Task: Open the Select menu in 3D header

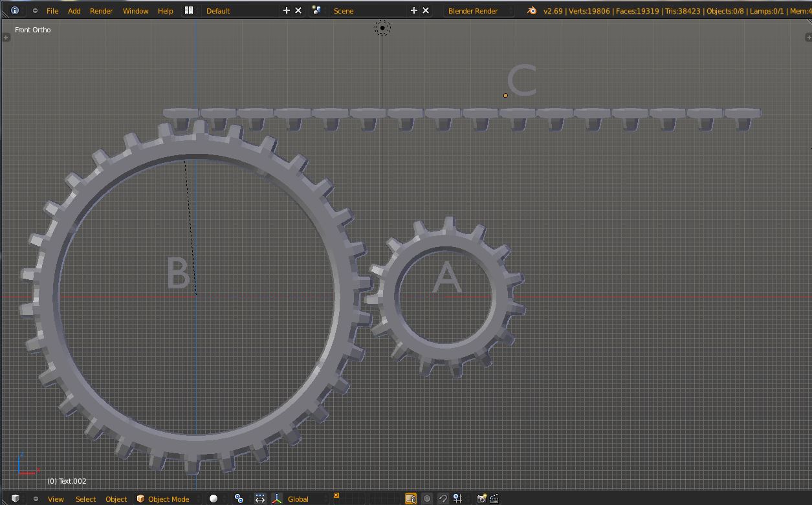Action: pos(85,499)
